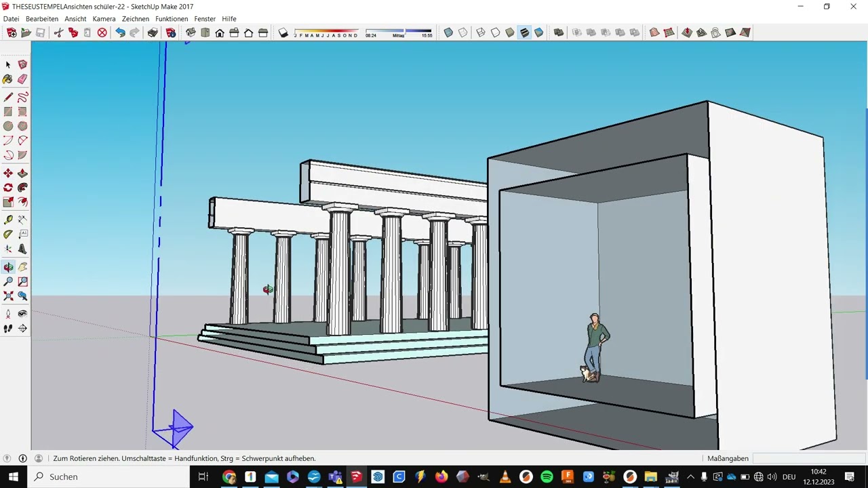Enable Shaded With Textures style
The image size is (868, 488).
pos(524,33)
